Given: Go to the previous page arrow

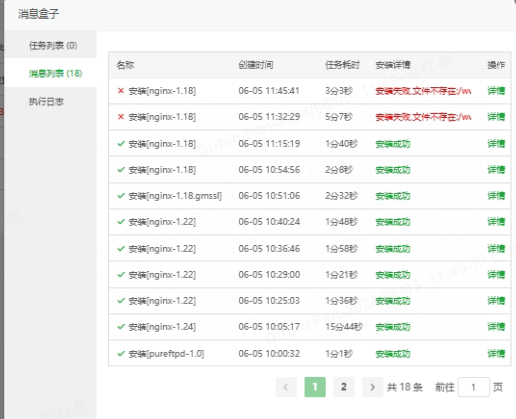Looking at the screenshot, I should [x=286, y=387].
